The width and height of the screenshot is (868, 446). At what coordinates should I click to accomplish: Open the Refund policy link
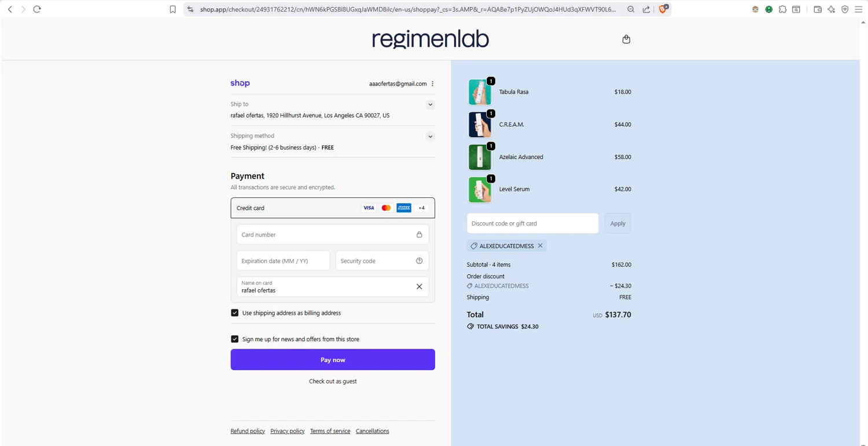(x=248, y=431)
